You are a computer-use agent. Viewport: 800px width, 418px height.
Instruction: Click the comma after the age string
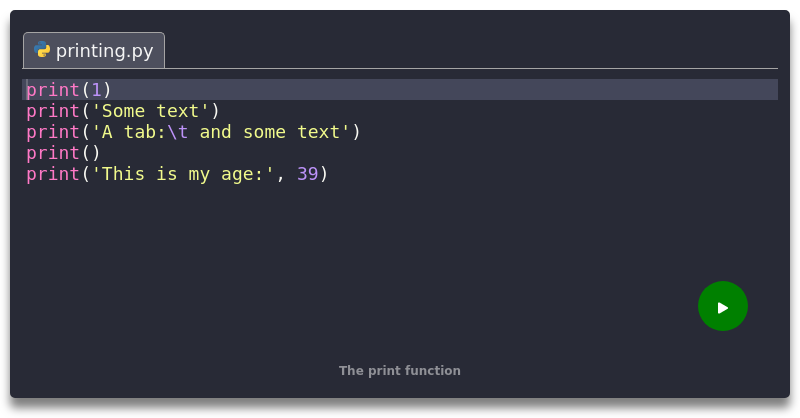pos(281,174)
